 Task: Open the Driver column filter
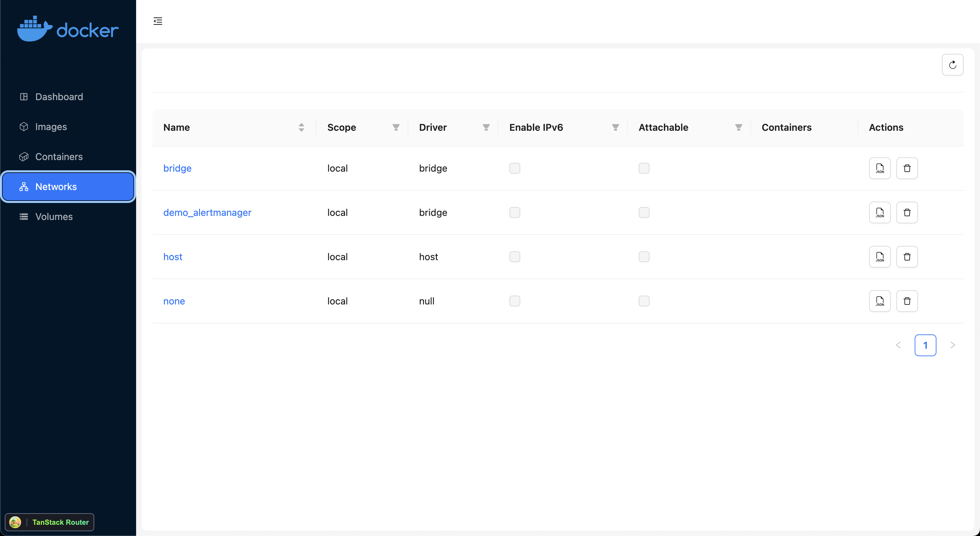tap(486, 127)
